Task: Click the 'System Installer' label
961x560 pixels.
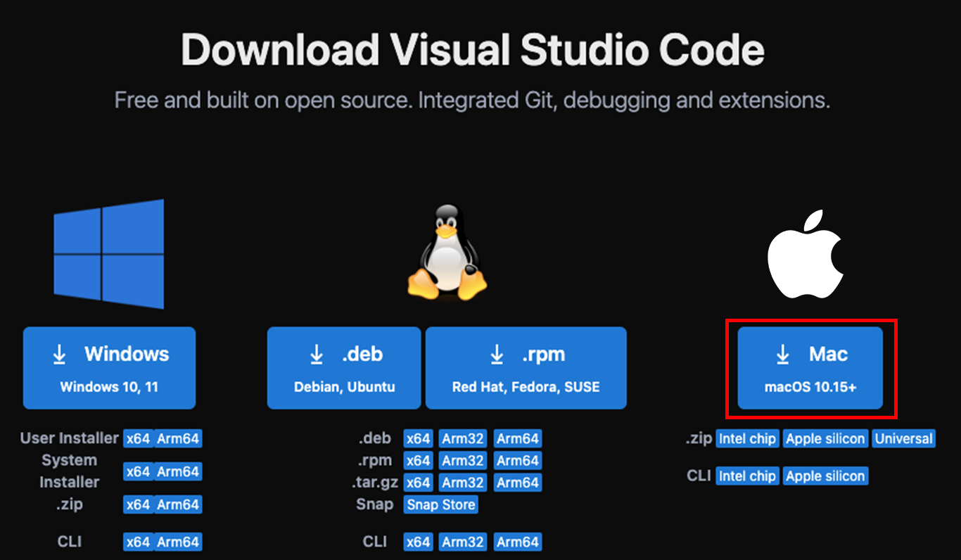Action: [x=70, y=471]
